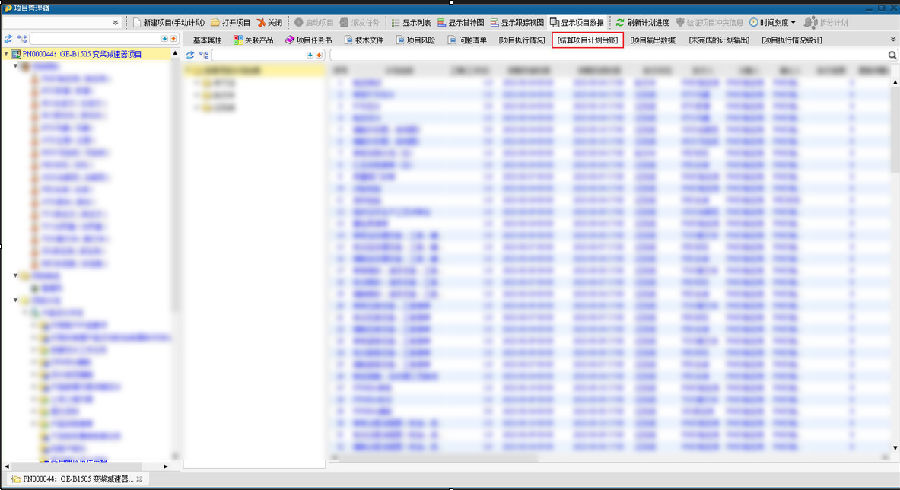This screenshot has height=490, width=900.
Task: Open the red-outlined project plan ledger tab
Action: tap(588, 40)
